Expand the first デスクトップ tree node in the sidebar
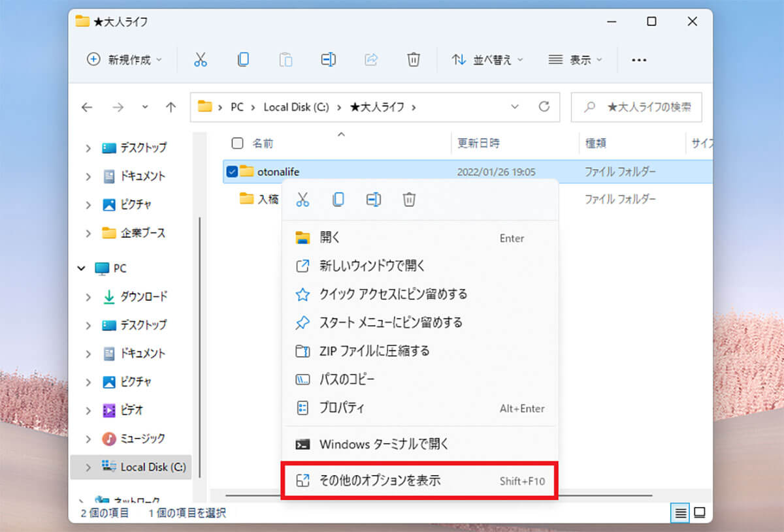 click(x=88, y=148)
